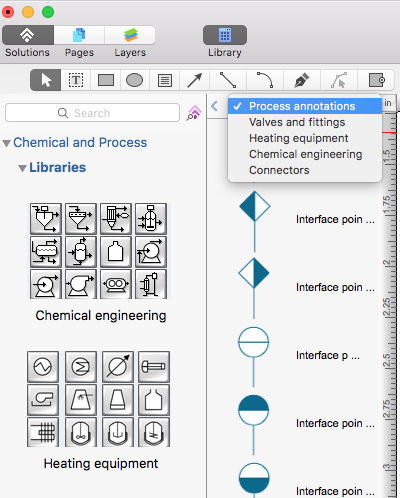Screen dimensions: 400x498
Task: Click the Chemical and Process heading
Action: click(80, 143)
